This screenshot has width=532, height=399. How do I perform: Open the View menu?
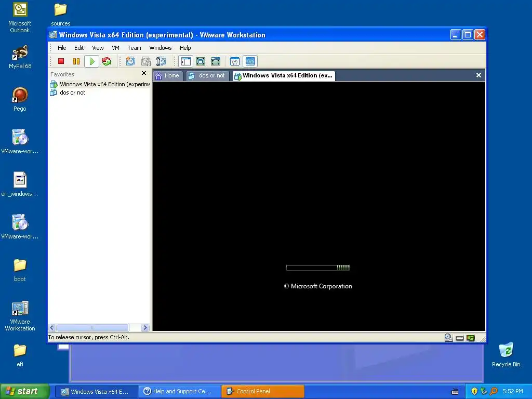(x=98, y=48)
